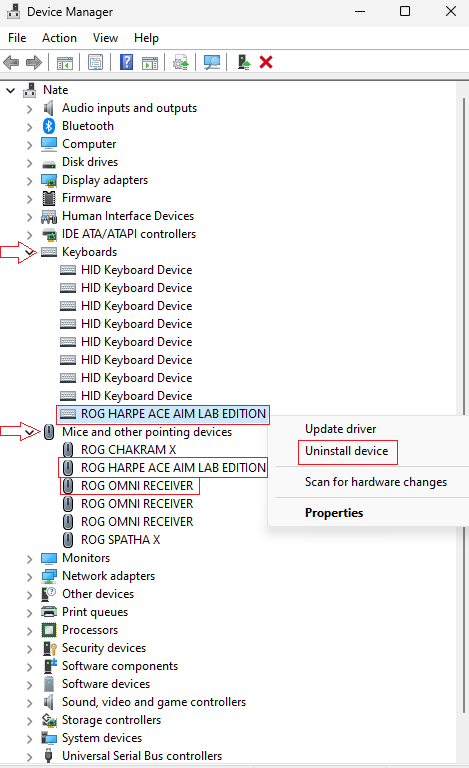The width and height of the screenshot is (469, 768).
Task: Expand the System devices chevron
Action: click(29, 739)
